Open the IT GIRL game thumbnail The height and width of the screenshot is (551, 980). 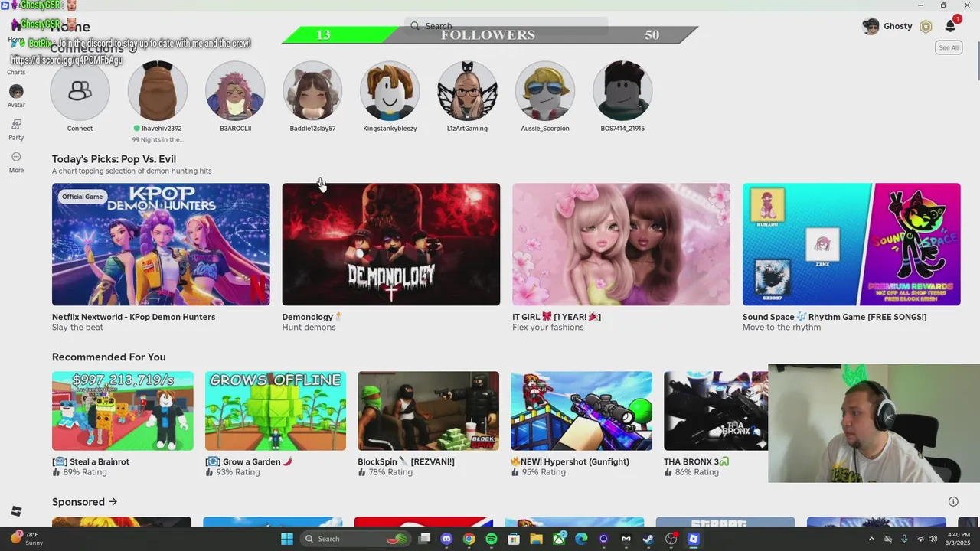pyautogui.click(x=621, y=244)
